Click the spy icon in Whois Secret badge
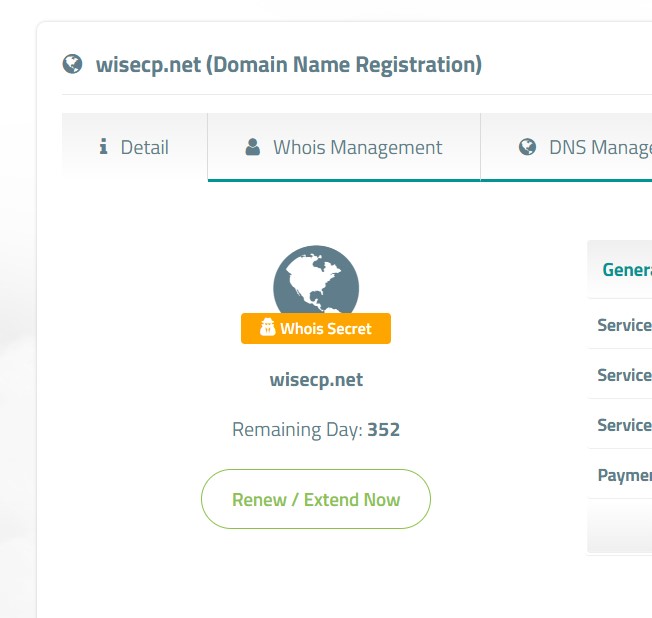Screen dimensions: 652x618 267,327
